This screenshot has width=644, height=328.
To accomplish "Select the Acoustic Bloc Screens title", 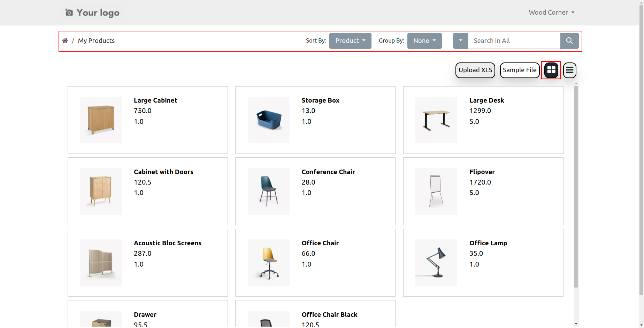I will (x=168, y=243).
